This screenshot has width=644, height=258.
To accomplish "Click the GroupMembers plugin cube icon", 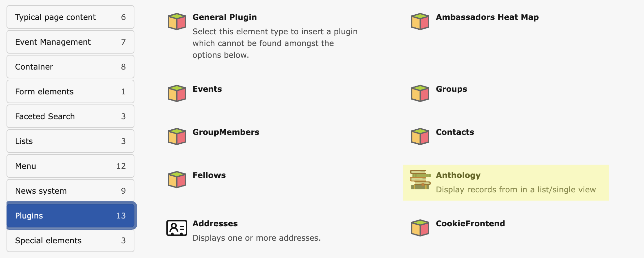I will coord(176,136).
